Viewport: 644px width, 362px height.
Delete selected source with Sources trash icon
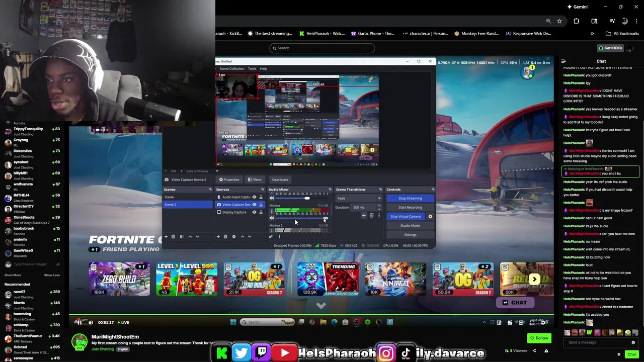(225, 236)
